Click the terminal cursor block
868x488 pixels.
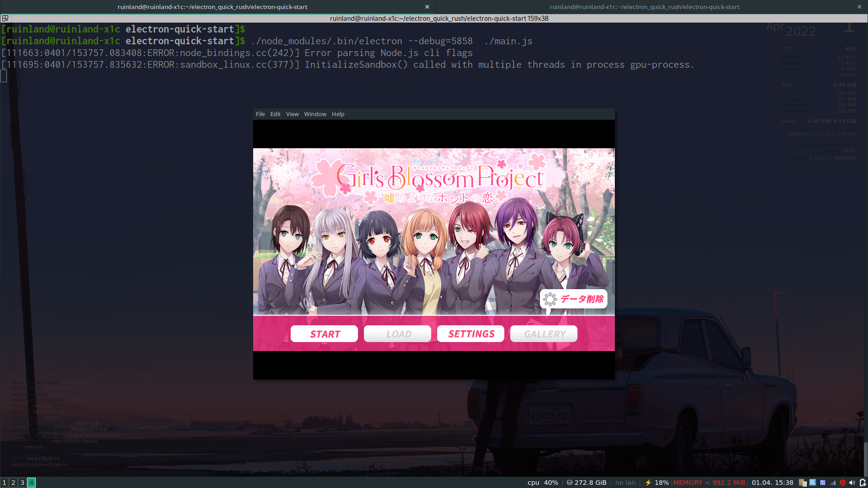(x=4, y=76)
